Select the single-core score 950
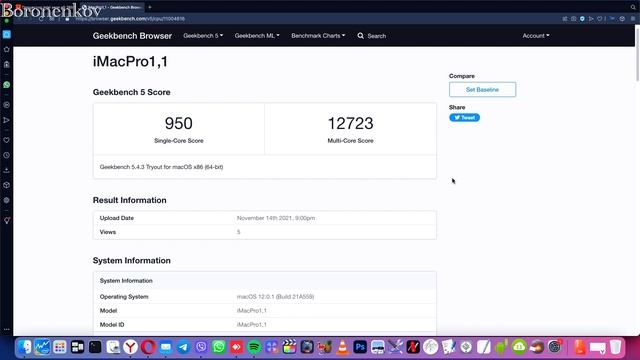 (179, 123)
